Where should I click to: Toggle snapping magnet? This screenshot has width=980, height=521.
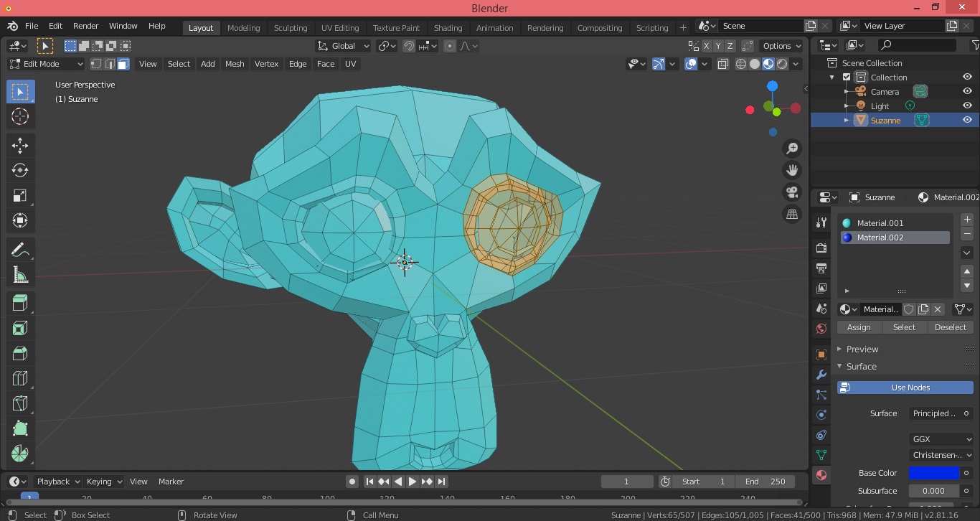(409, 46)
